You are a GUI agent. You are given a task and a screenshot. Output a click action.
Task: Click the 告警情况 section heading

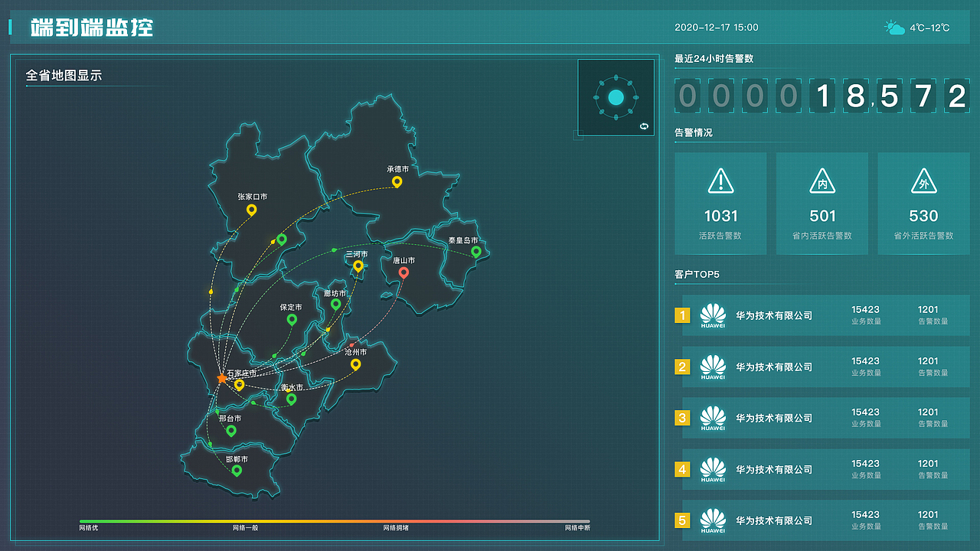(x=694, y=132)
